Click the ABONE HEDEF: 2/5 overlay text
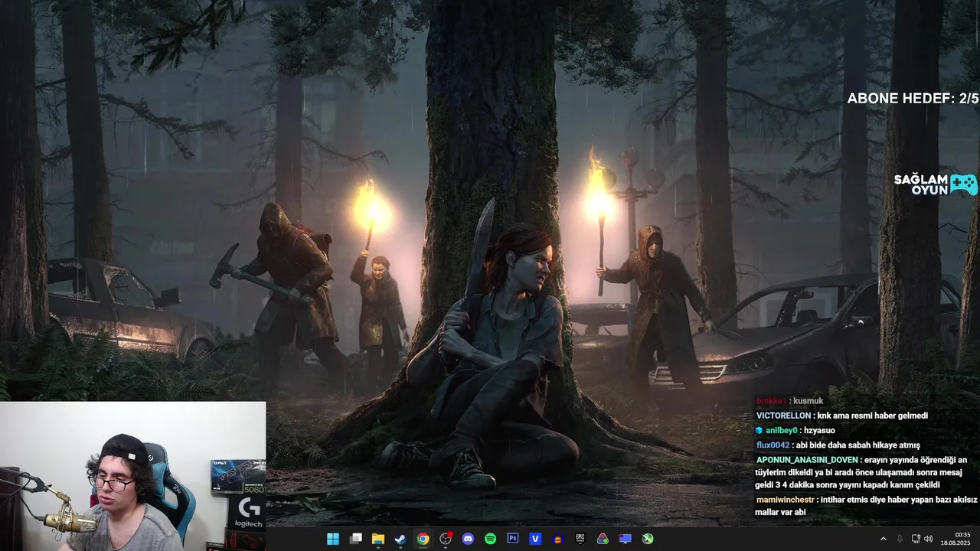 (913, 99)
